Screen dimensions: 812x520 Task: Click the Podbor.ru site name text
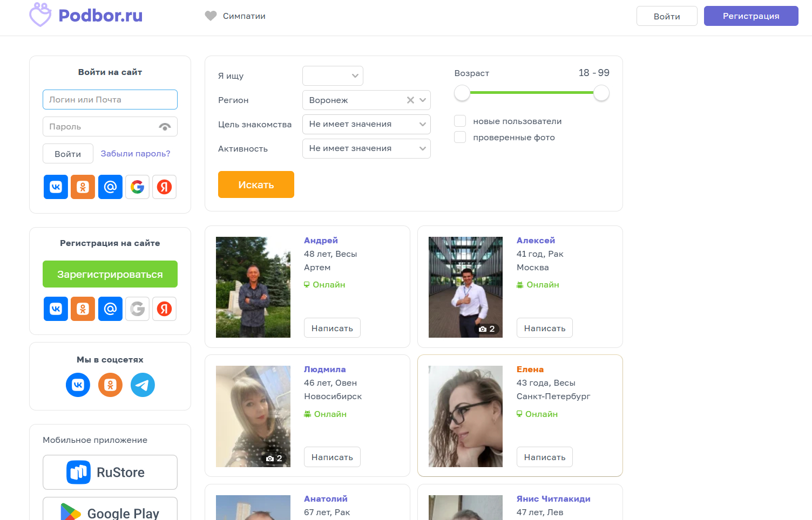click(100, 16)
